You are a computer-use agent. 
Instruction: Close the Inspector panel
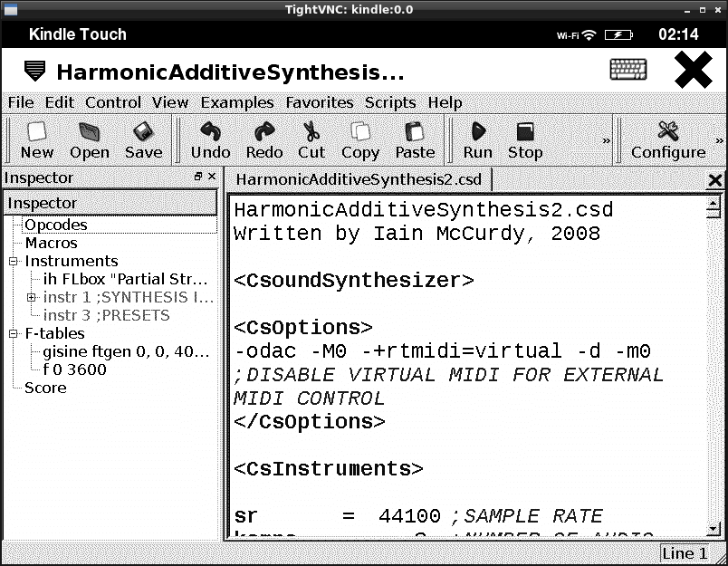click(x=212, y=177)
